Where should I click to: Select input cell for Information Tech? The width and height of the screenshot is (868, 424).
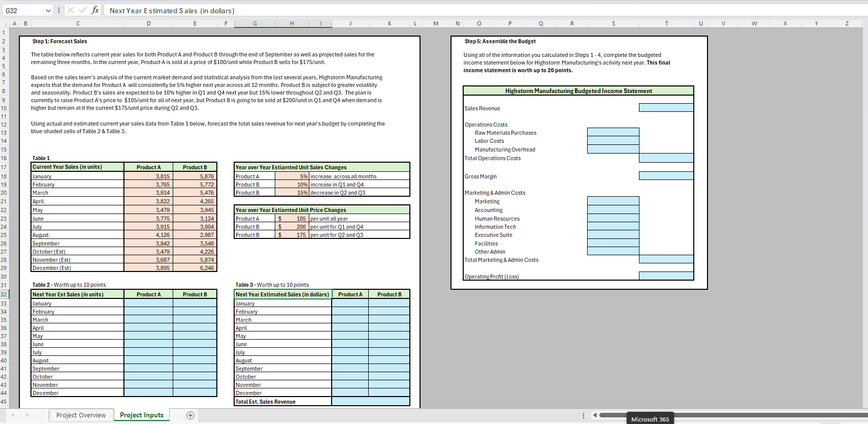pos(613,227)
